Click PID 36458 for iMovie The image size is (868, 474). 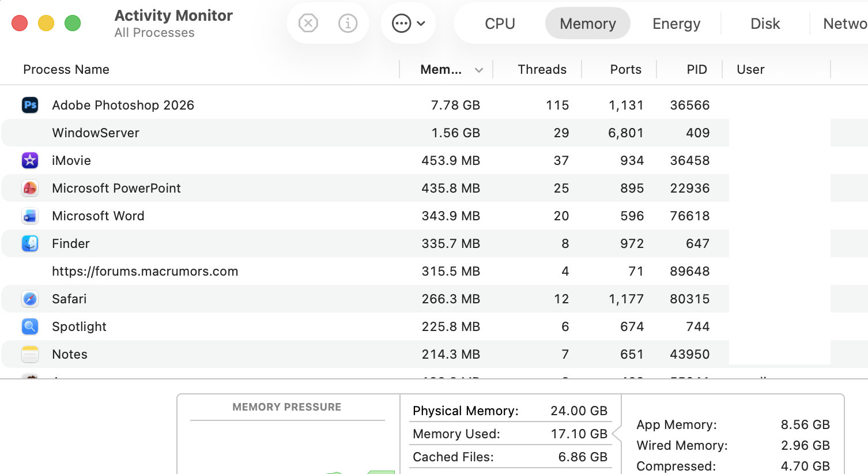[x=690, y=160]
